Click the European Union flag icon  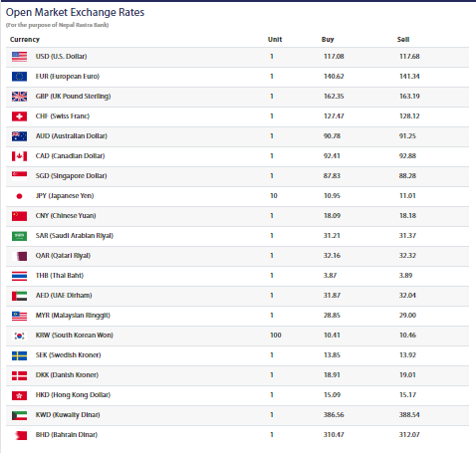(x=19, y=77)
